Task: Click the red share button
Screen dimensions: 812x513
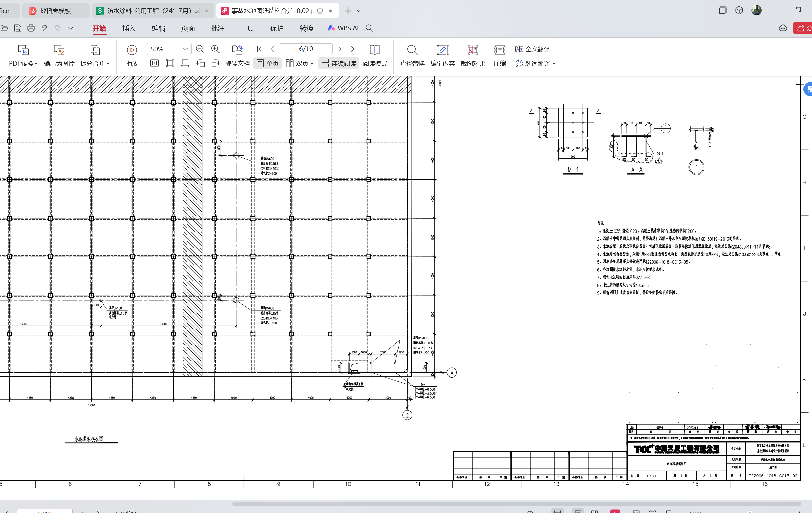Action: [x=803, y=28]
